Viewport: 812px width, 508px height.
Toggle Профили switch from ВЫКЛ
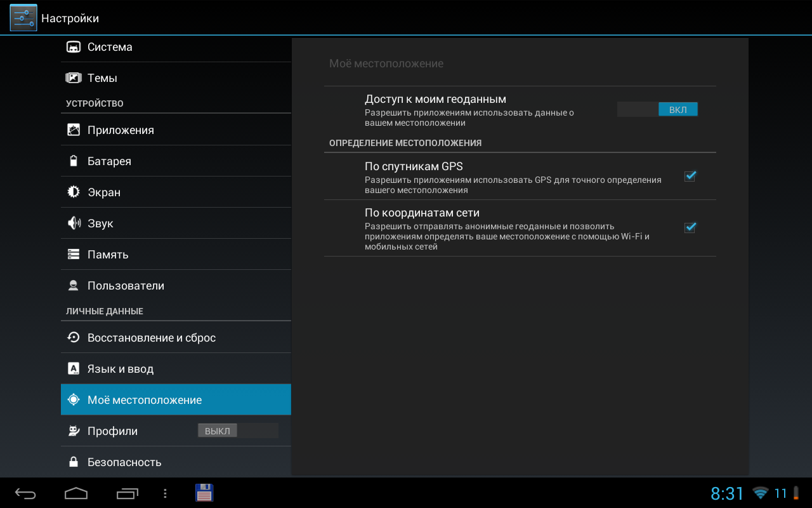point(238,431)
